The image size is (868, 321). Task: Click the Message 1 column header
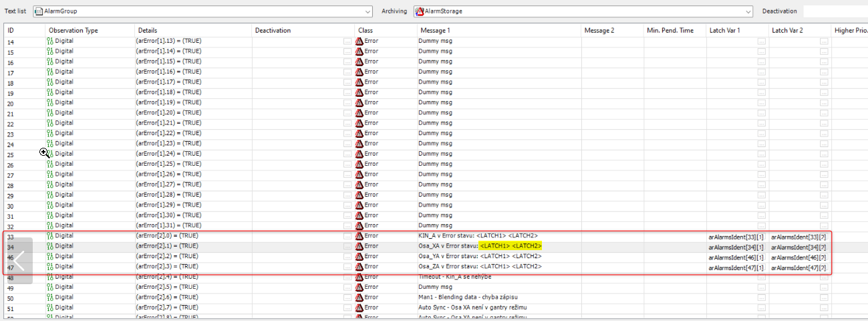pyautogui.click(x=434, y=30)
